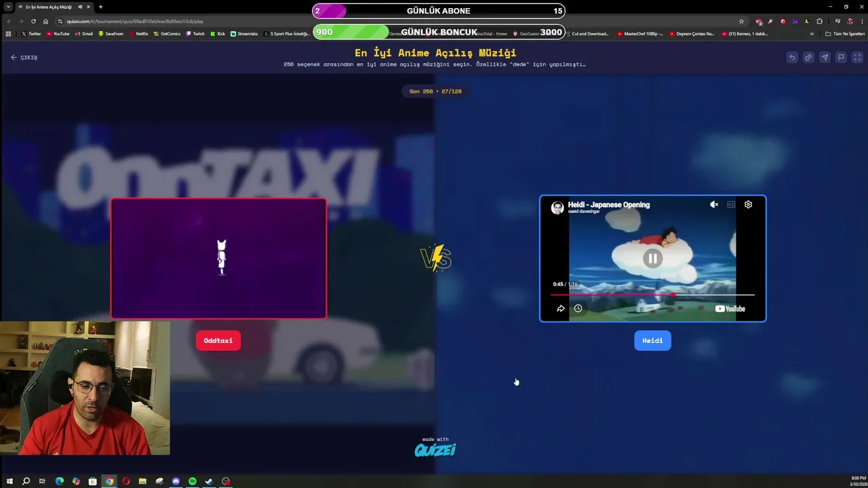Click the browser address bar URL
The height and width of the screenshot is (488, 868).
(x=135, y=21)
